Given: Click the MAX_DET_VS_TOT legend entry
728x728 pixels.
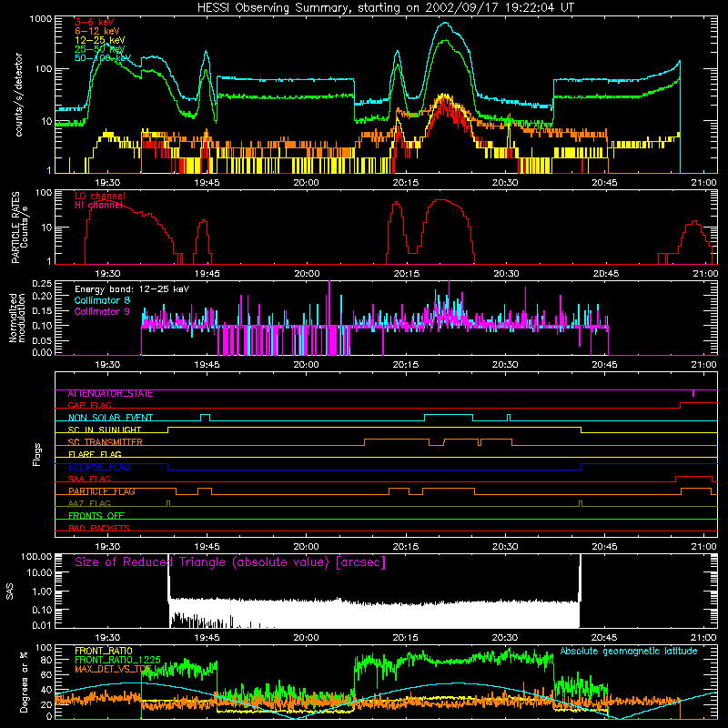Looking at the screenshot, I should 113,669.
